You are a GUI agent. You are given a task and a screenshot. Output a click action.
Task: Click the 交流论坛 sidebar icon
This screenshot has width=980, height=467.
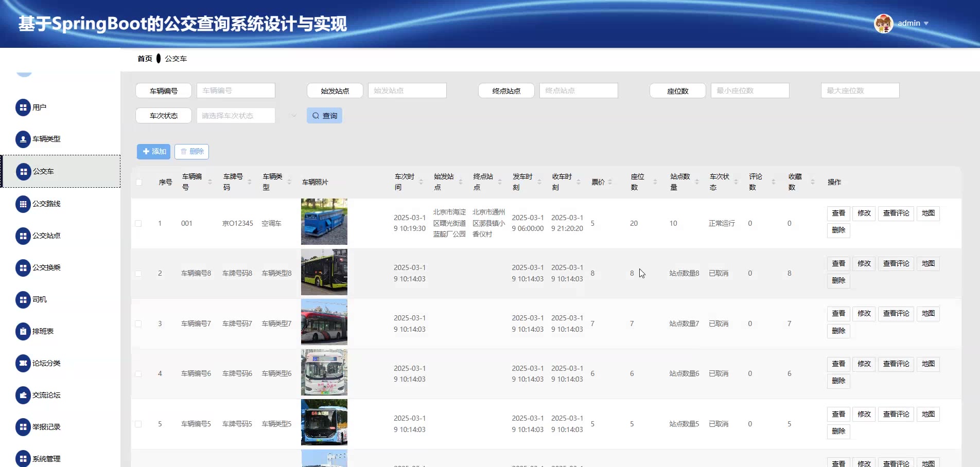[x=23, y=396]
